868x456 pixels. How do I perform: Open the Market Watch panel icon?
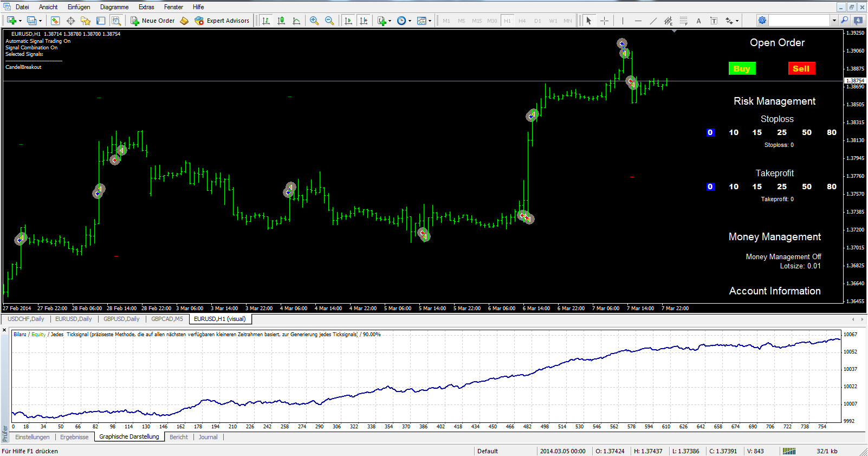tap(55, 21)
